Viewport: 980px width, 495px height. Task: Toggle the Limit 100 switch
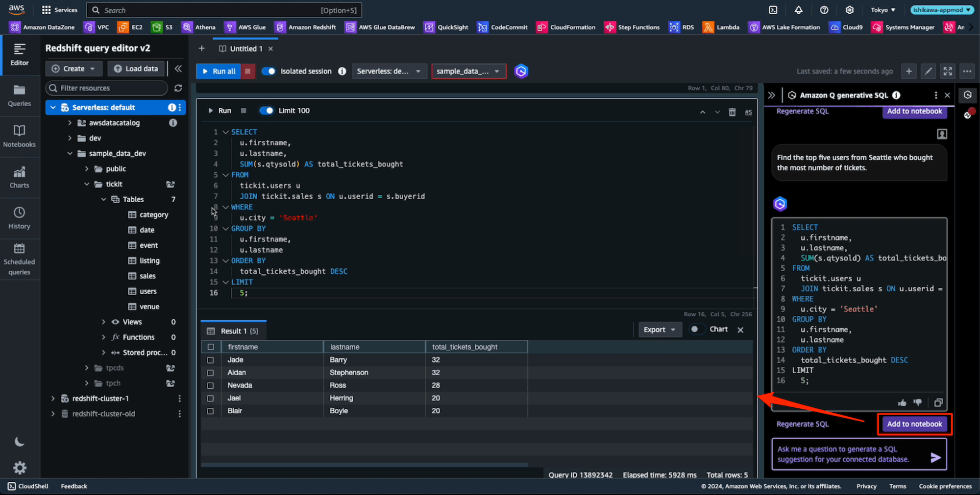tap(266, 110)
